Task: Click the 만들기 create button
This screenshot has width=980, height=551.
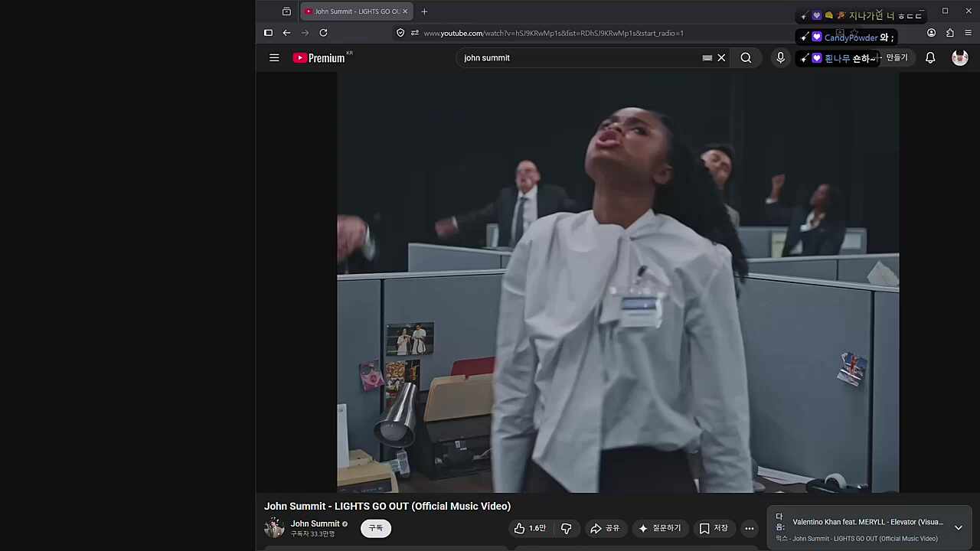Action: [x=895, y=57]
